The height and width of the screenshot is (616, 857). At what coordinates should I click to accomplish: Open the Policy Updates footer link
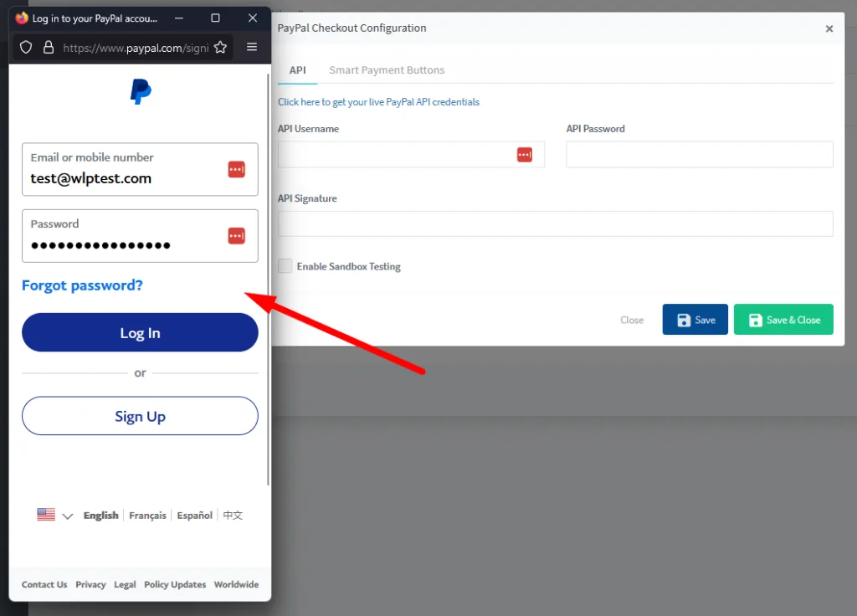pyautogui.click(x=175, y=584)
